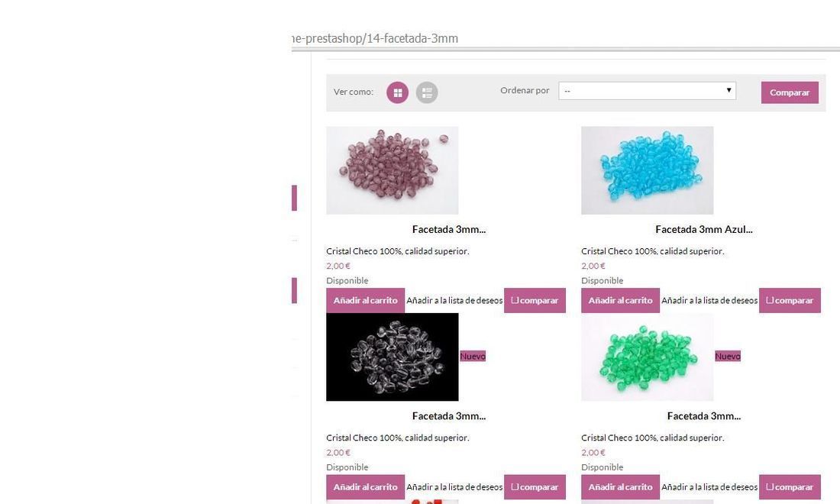Add purple beads to wish list
The width and height of the screenshot is (840, 504).
454,300
